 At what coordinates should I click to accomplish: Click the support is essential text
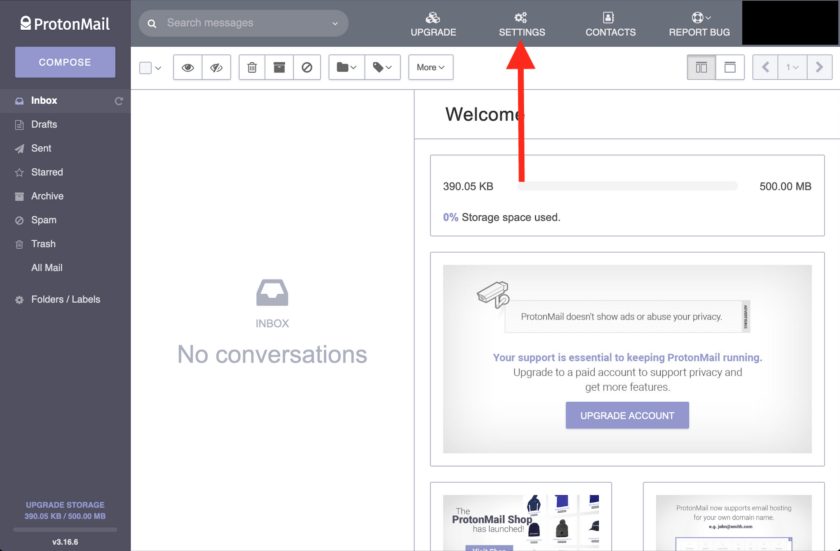627,358
